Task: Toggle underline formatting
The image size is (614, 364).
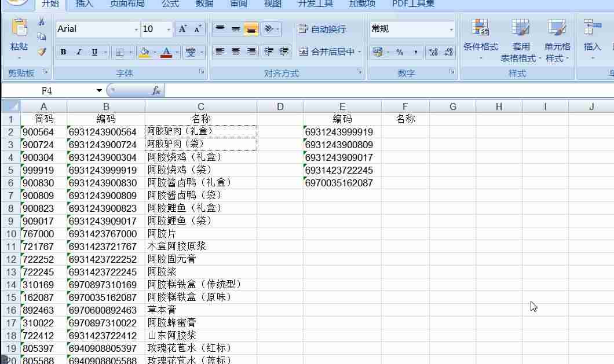Action: [94, 52]
